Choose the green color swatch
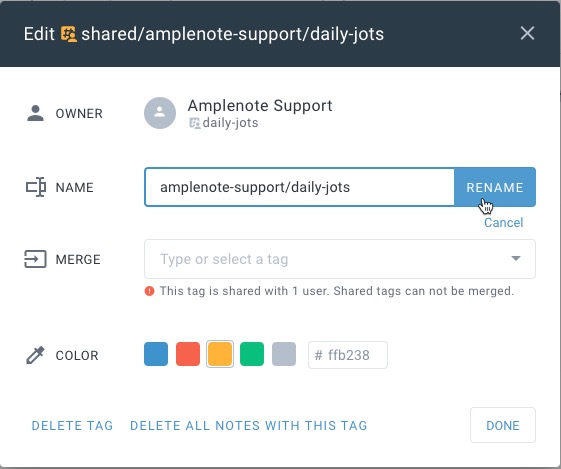 252,354
